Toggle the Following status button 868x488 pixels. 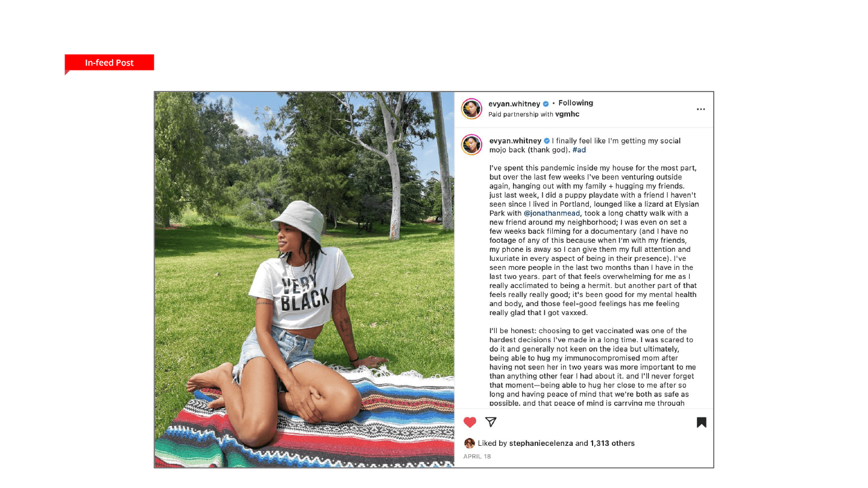[x=576, y=103]
